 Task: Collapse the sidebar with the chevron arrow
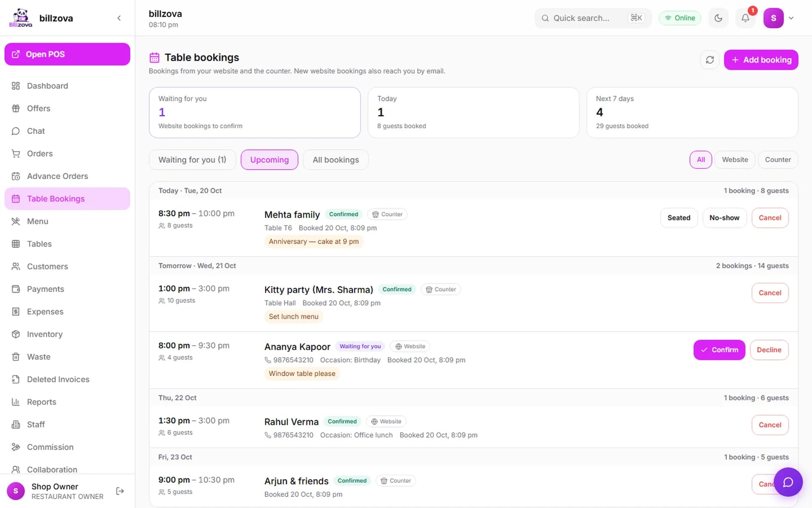pyautogui.click(x=119, y=18)
